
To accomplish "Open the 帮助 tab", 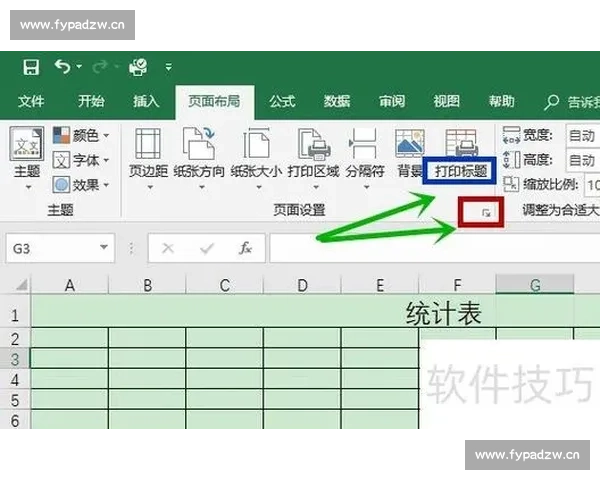I will click(x=502, y=101).
